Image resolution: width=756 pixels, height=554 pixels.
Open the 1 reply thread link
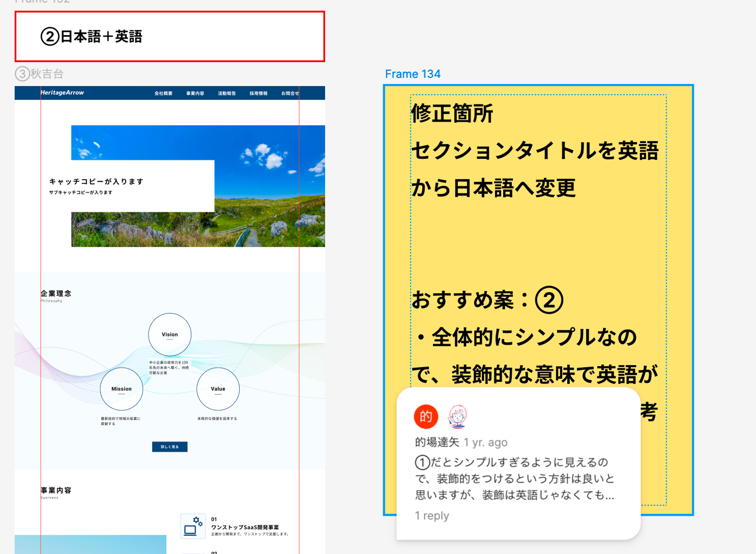(432, 516)
